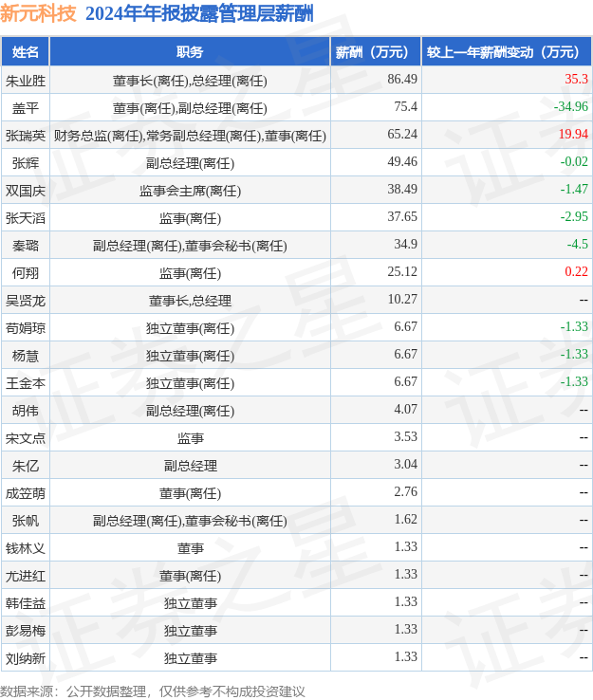Select the name 韩佳益
This screenshot has height=700, width=593.
26,603
